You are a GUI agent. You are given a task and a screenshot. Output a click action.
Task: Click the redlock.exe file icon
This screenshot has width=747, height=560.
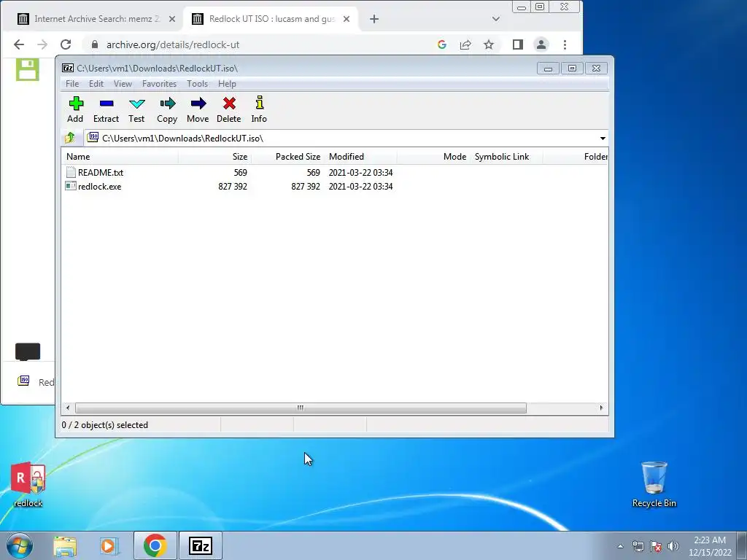pyautogui.click(x=71, y=186)
